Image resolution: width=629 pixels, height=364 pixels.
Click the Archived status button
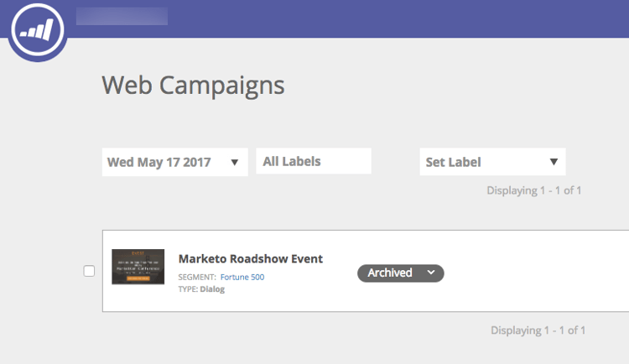[391, 273]
